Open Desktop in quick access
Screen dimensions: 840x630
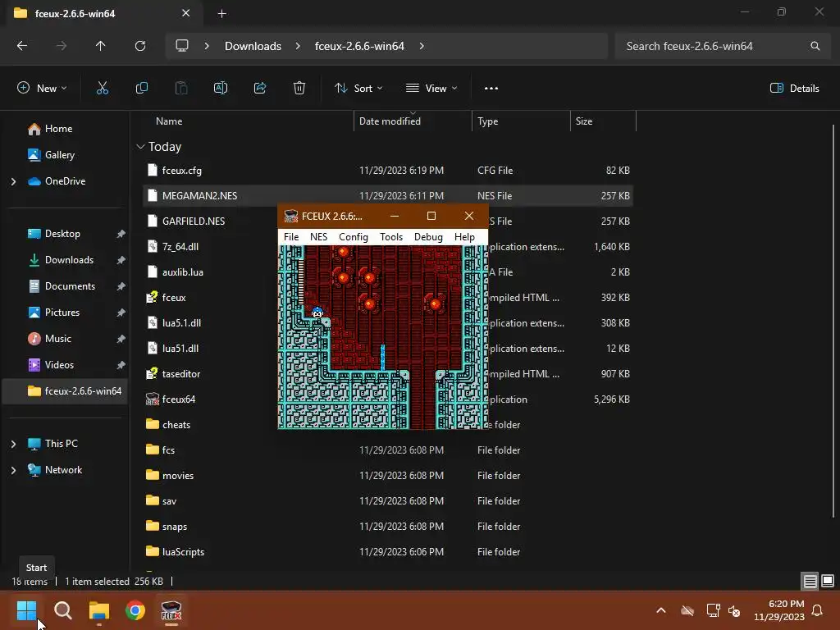[62, 234]
